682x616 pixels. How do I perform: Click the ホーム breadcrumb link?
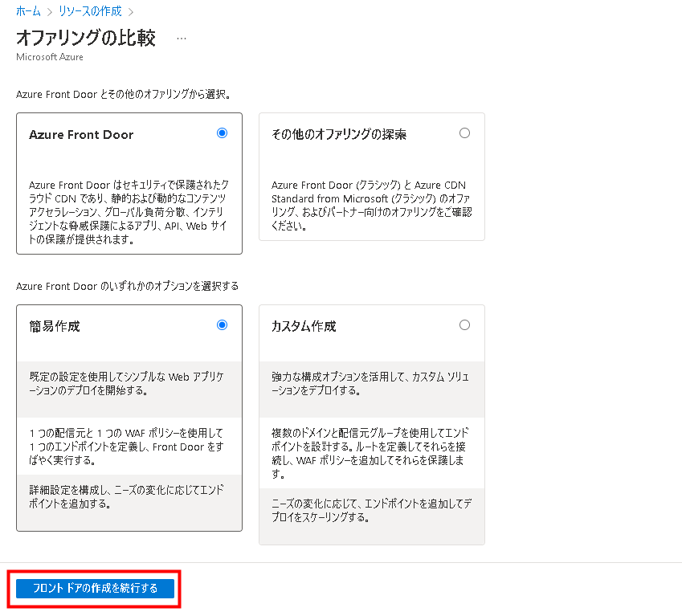click(28, 11)
